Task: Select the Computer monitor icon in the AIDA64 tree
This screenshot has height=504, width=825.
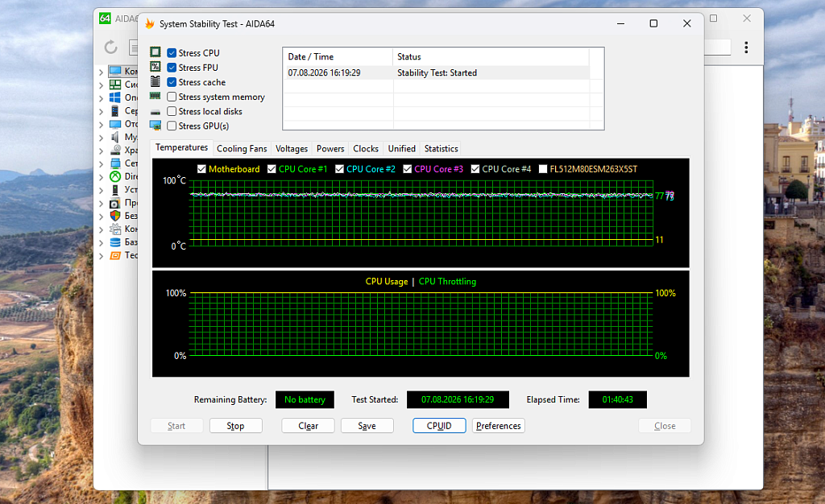Action: coord(115,71)
